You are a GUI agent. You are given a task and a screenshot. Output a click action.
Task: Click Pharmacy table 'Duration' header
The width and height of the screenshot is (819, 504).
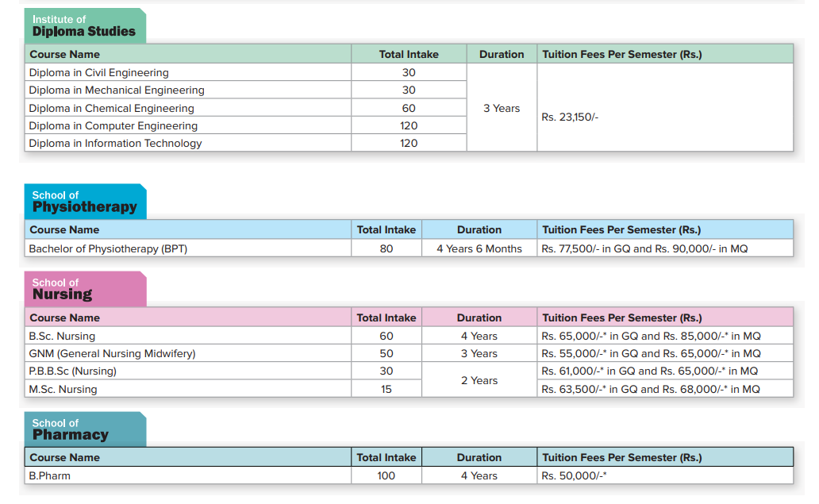(x=479, y=457)
